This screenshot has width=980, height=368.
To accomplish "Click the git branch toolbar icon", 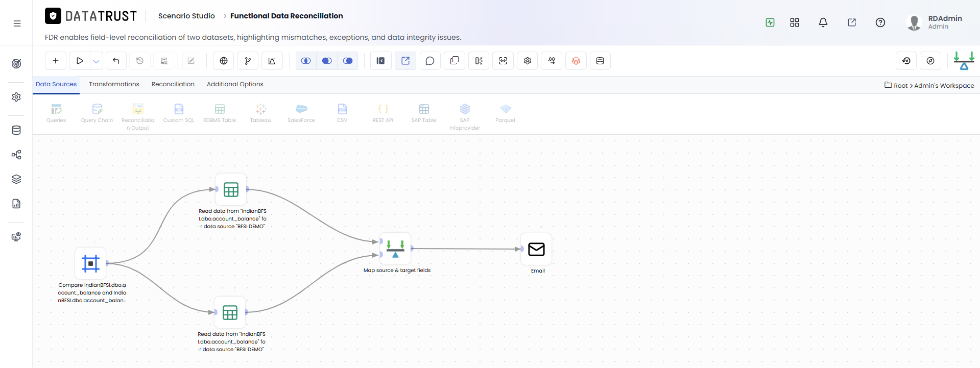I will click(x=248, y=61).
